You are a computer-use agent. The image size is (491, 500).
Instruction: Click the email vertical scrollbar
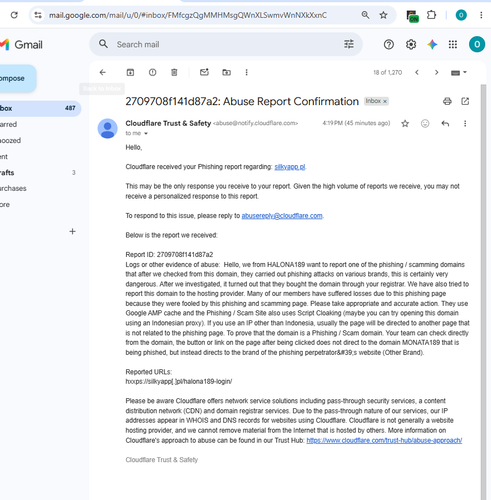(483, 293)
